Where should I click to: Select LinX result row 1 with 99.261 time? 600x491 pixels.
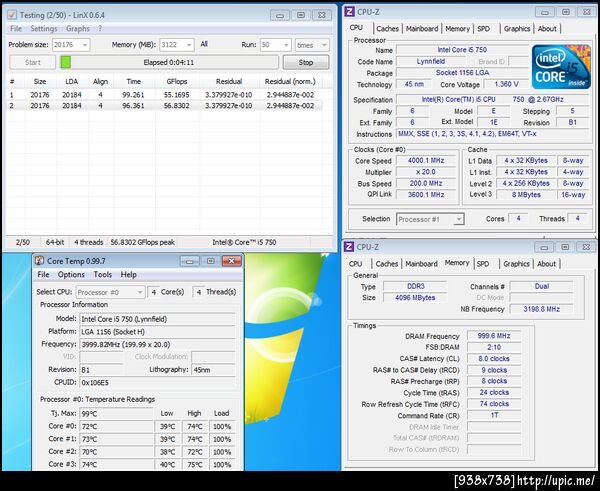(164, 95)
